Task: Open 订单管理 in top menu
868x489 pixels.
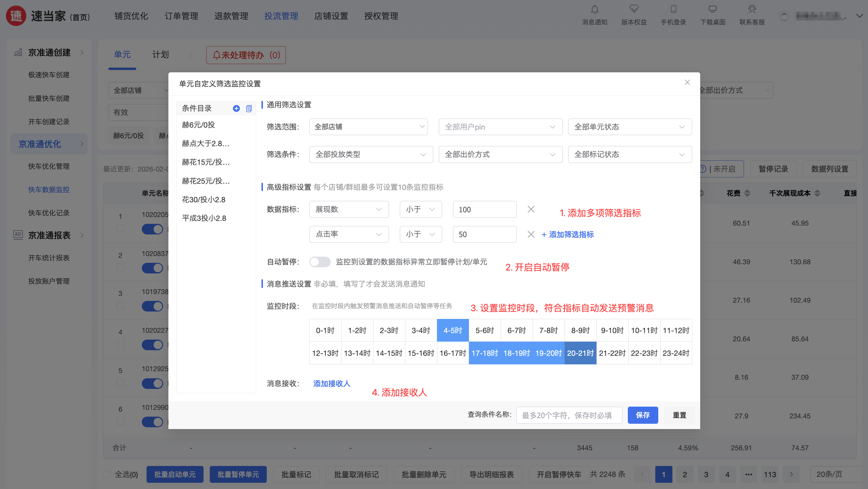Action: click(x=181, y=16)
